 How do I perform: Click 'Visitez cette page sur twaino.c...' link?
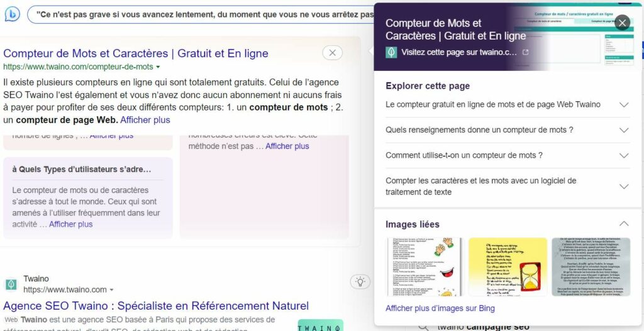[x=458, y=52]
